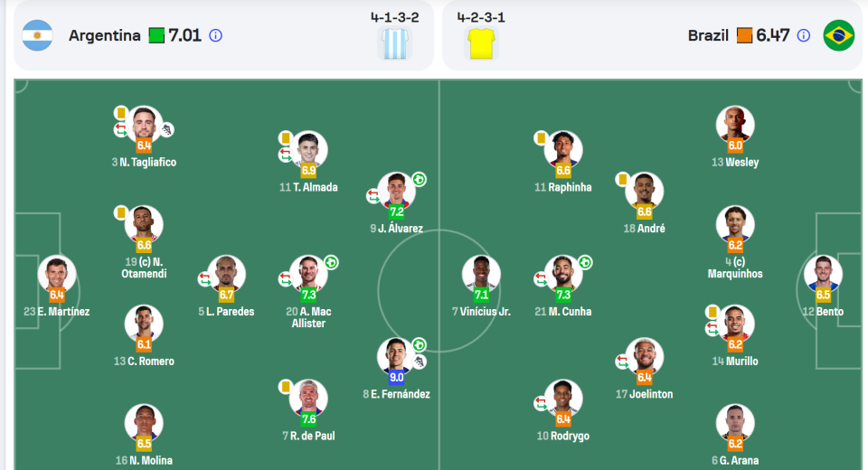Click the goal icon beside M. Cunha
This screenshot has width=868, height=470.
585,262
